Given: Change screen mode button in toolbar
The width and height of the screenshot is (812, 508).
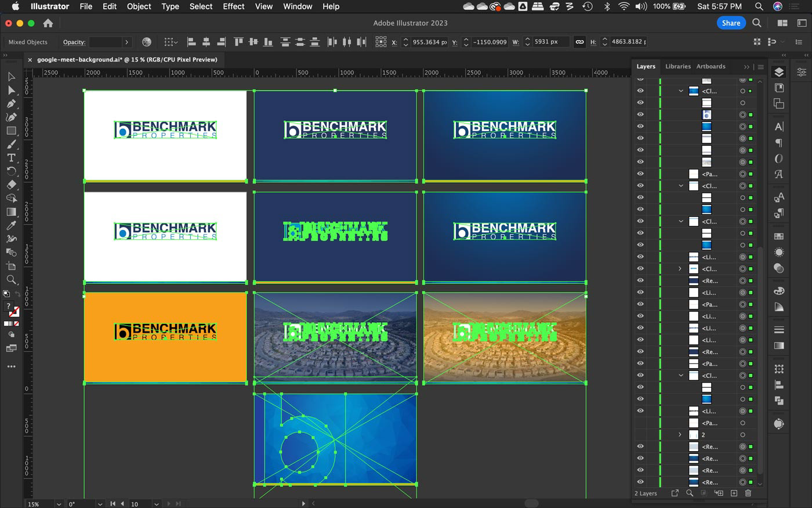Looking at the screenshot, I should point(11,348).
